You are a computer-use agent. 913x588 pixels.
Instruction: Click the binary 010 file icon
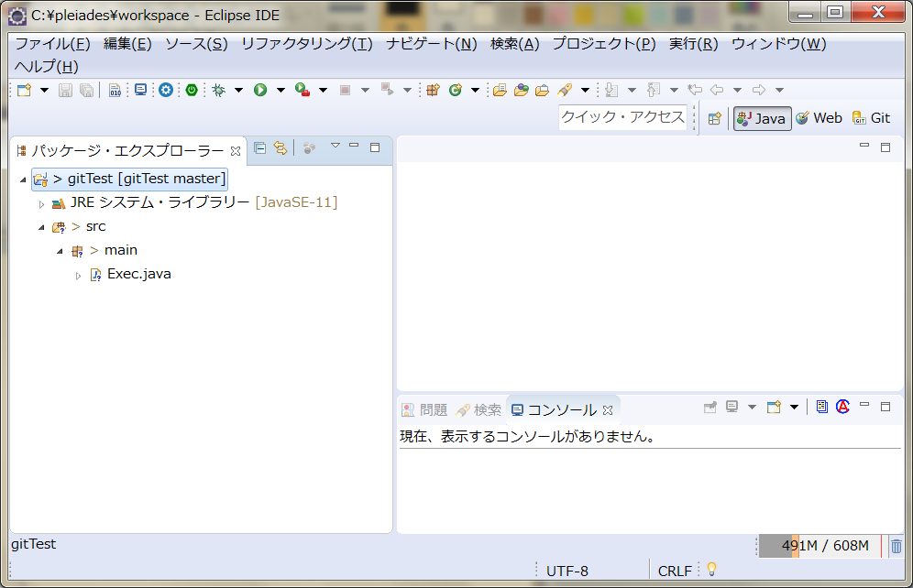[x=115, y=90]
